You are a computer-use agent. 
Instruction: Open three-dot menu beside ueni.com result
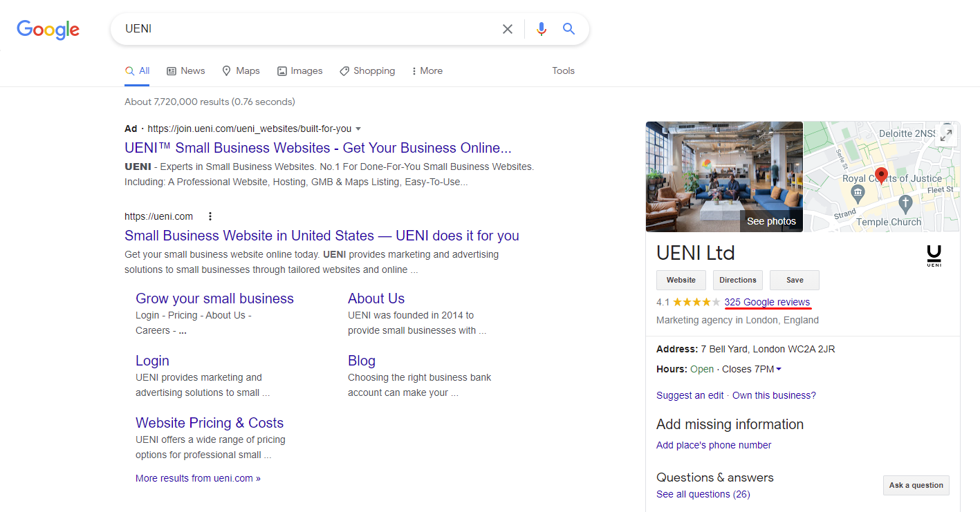210,216
